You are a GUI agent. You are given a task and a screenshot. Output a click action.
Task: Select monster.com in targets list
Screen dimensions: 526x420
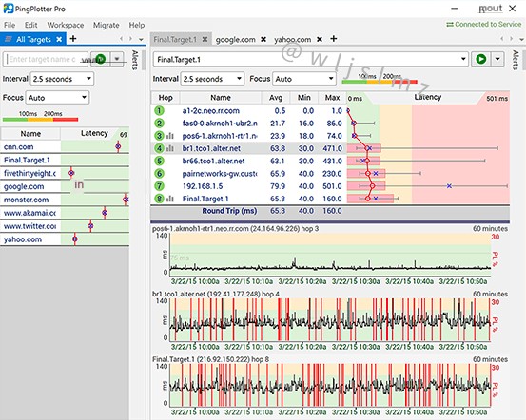(x=26, y=200)
